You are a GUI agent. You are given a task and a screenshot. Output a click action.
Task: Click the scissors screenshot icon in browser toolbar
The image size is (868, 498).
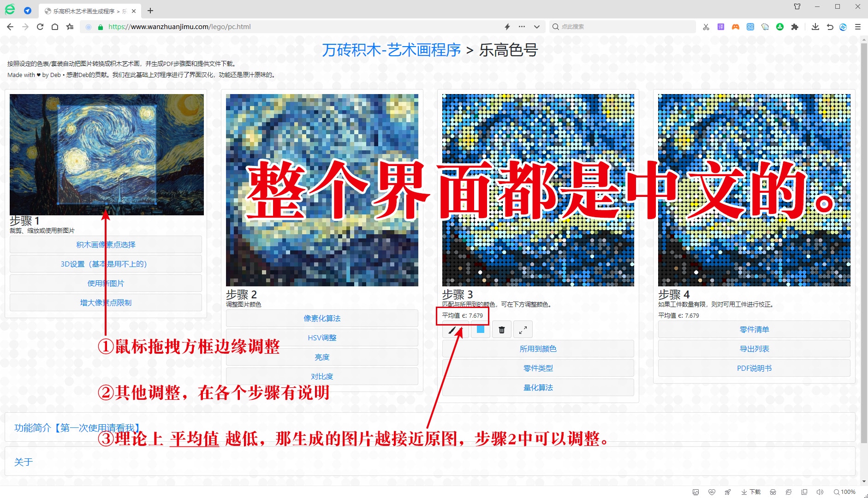[x=706, y=27]
